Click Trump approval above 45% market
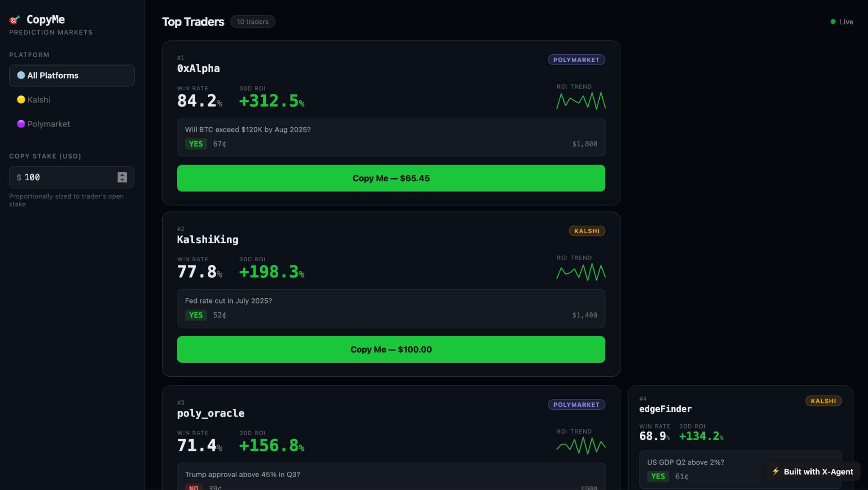 pos(242,474)
